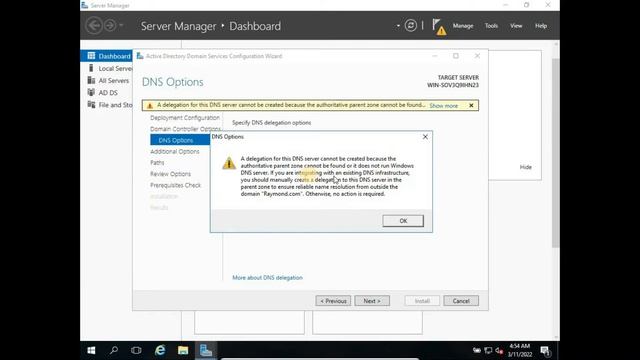Click the warning triangle icon in dialog
The width and height of the screenshot is (640, 360).
[229, 163]
